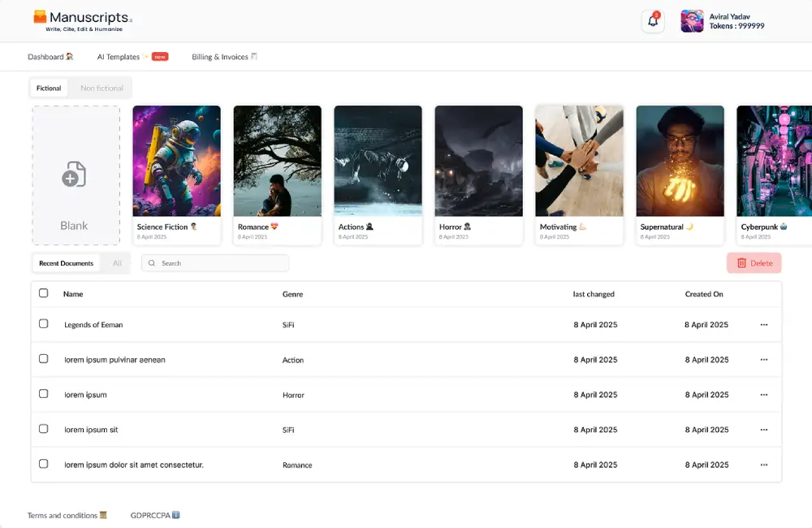
Task: Check the Legends of Eeman checkbox
Action: (x=44, y=323)
